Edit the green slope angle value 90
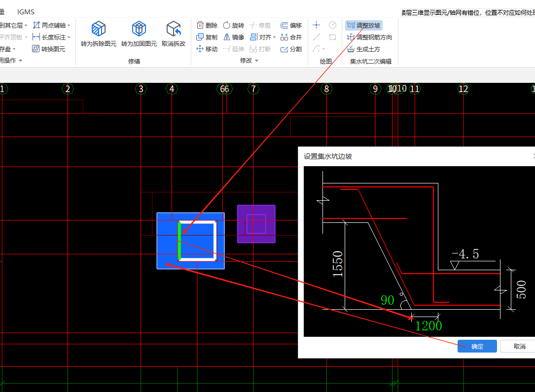The width and height of the screenshot is (535, 392). pyautogui.click(x=387, y=300)
